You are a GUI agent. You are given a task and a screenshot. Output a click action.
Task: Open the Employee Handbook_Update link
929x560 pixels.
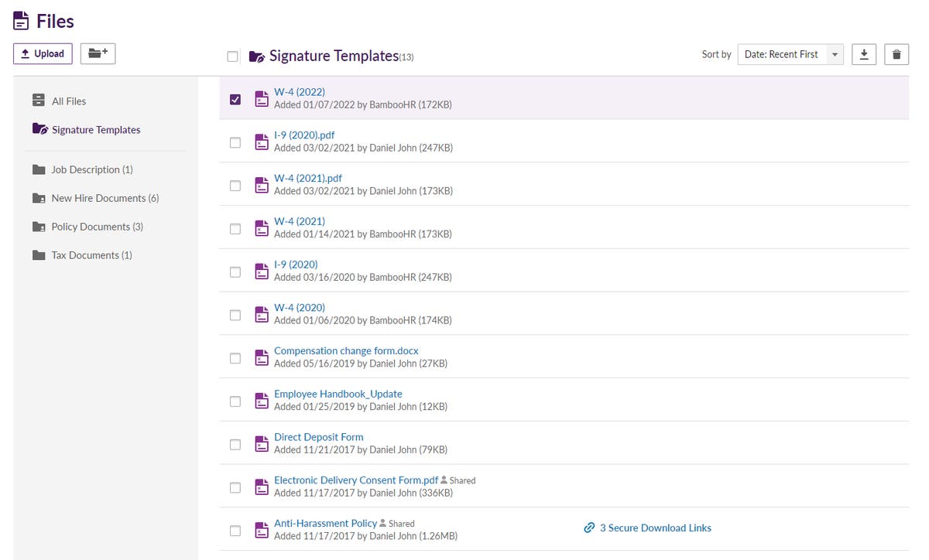(x=338, y=394)
